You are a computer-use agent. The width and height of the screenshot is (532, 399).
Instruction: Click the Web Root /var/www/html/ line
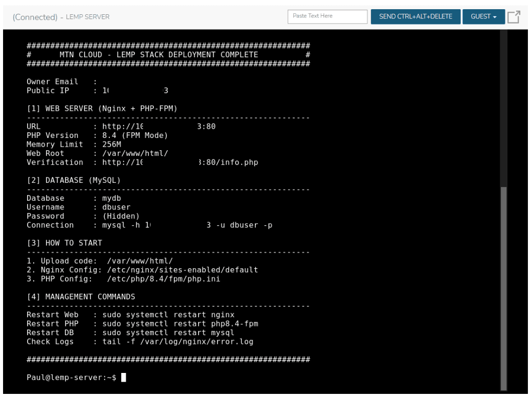98,153
